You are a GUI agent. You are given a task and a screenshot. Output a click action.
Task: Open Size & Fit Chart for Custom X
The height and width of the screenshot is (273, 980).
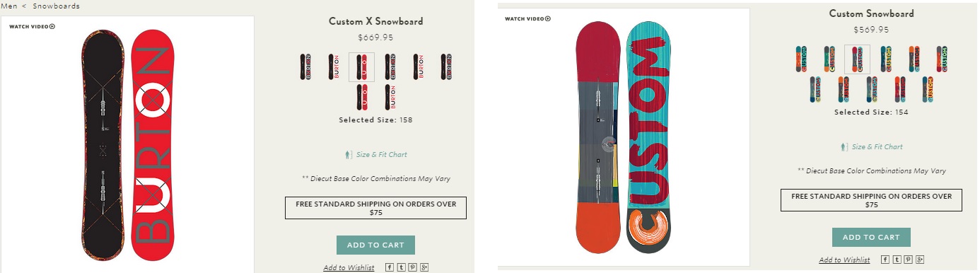point(375,154)
